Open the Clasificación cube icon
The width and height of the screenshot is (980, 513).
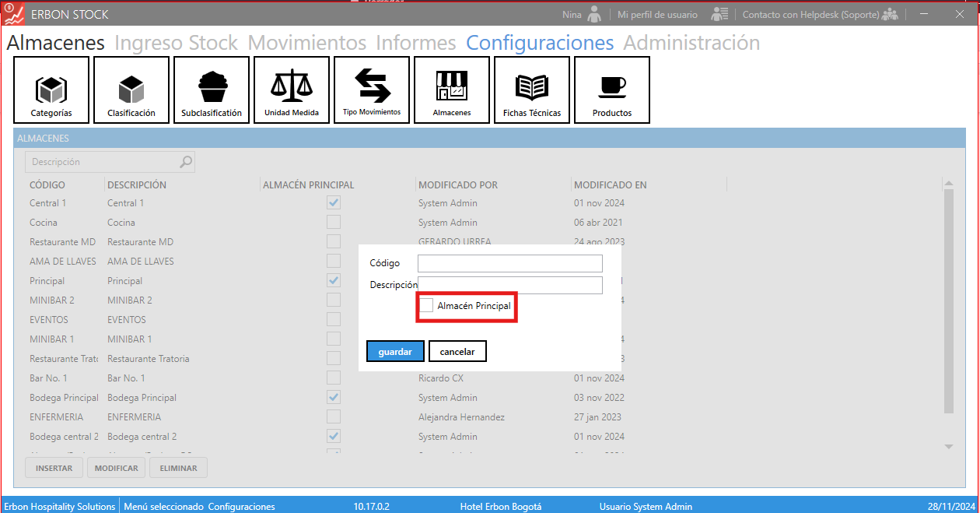pos(131,90)
